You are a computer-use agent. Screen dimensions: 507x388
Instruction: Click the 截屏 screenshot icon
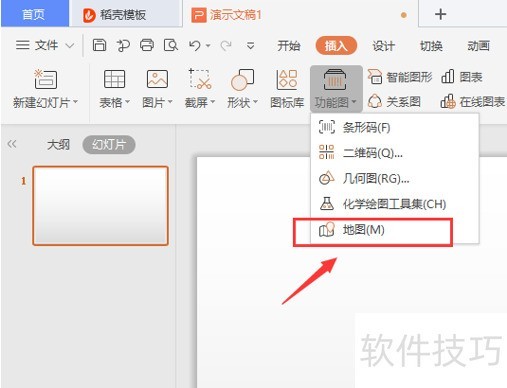point(200,79)
